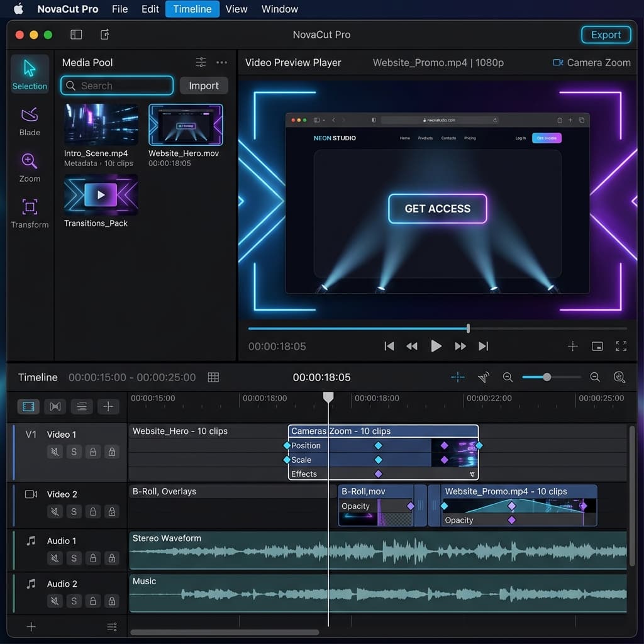Image resolution: width=644 pixels, height=644 pixels.
Task: Click the timeline grid view icon
Action: (213, 377)
